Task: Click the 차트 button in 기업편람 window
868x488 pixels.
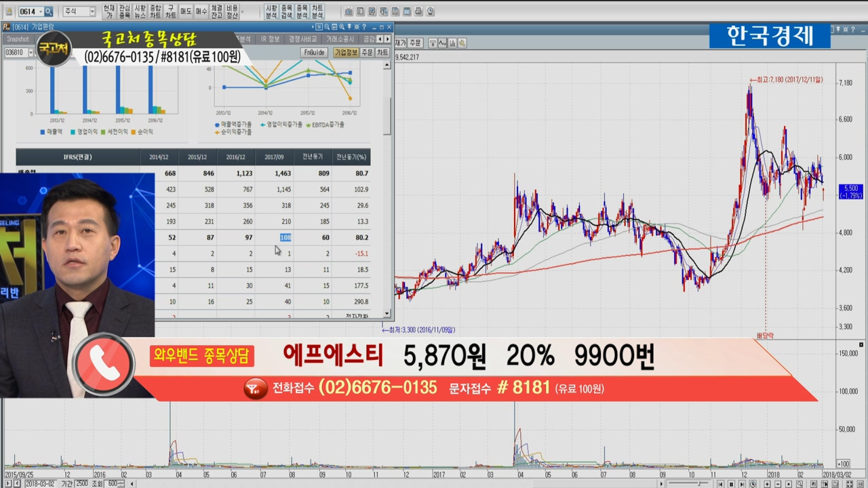Action: click(x=382, y=52)
